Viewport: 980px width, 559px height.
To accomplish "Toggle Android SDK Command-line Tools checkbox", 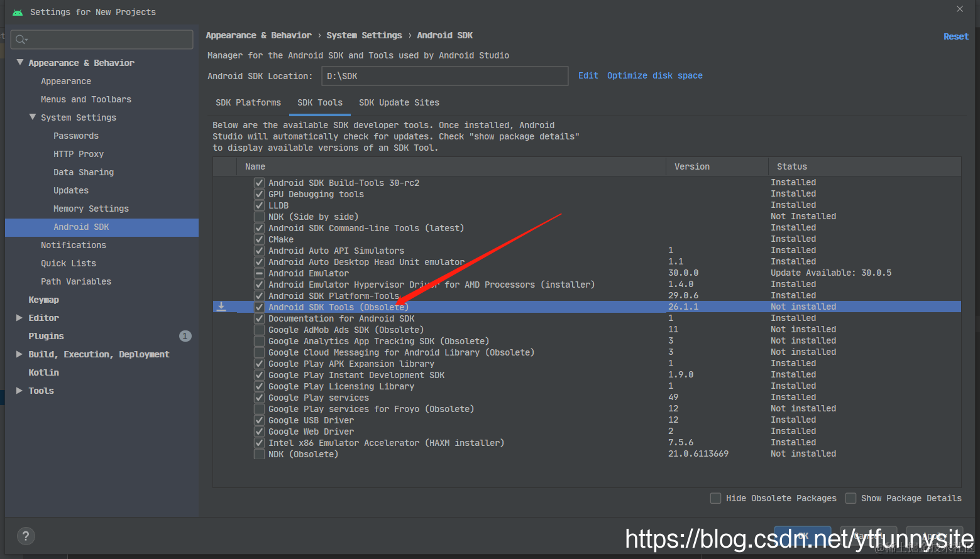I will pos(259,228).
